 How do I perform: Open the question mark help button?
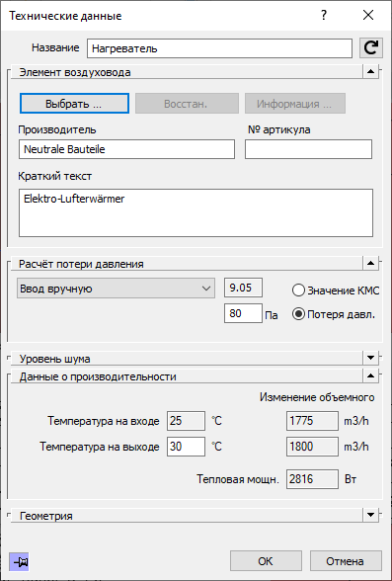pyautogui.click(x=324, y=15)
